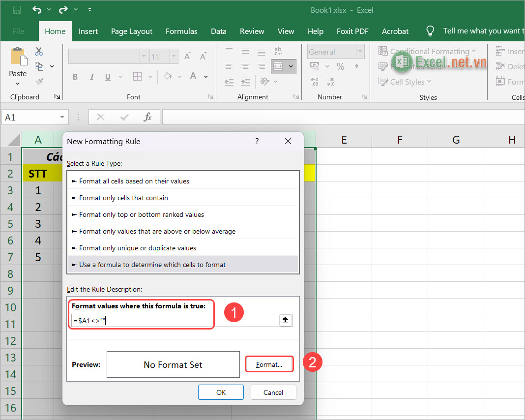The height and width of the screenshot is (420, 525).
Task: Decrease font size with smaller A icon
Action: (203, 56)
